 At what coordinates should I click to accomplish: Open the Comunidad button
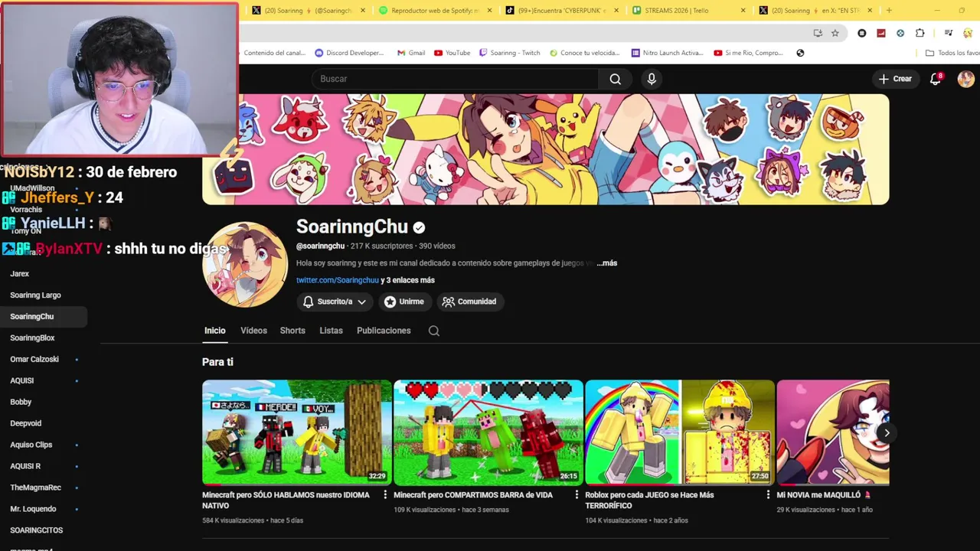tap(469, 302)
